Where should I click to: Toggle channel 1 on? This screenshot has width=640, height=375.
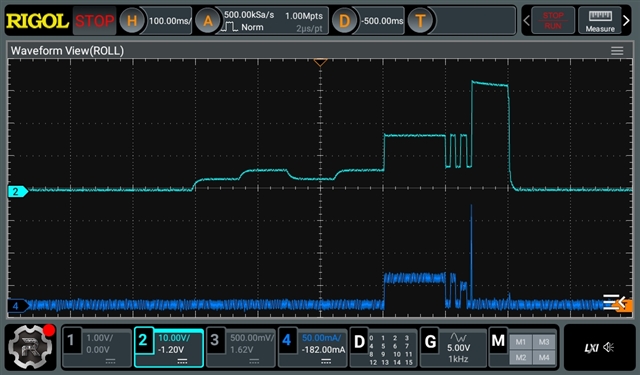(71, 340)
